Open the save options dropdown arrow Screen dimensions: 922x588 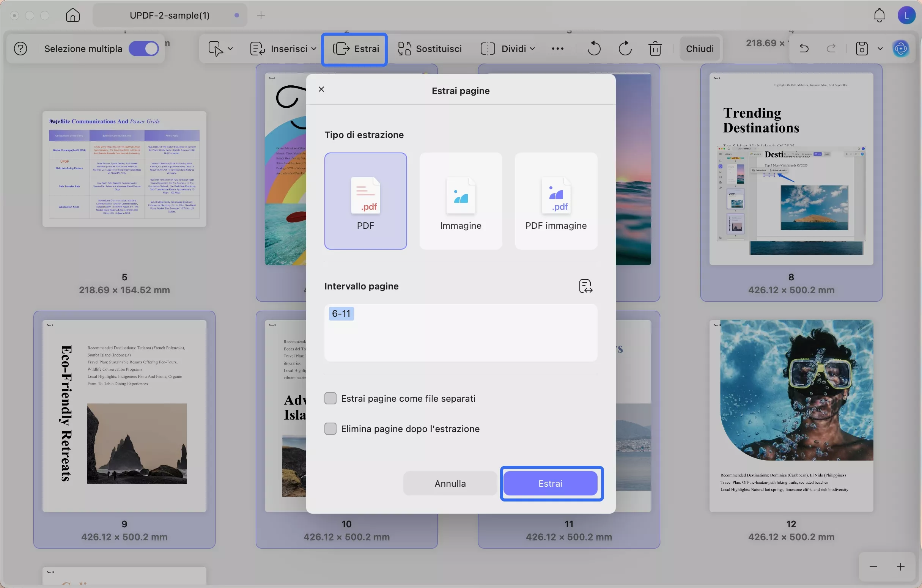880,49
